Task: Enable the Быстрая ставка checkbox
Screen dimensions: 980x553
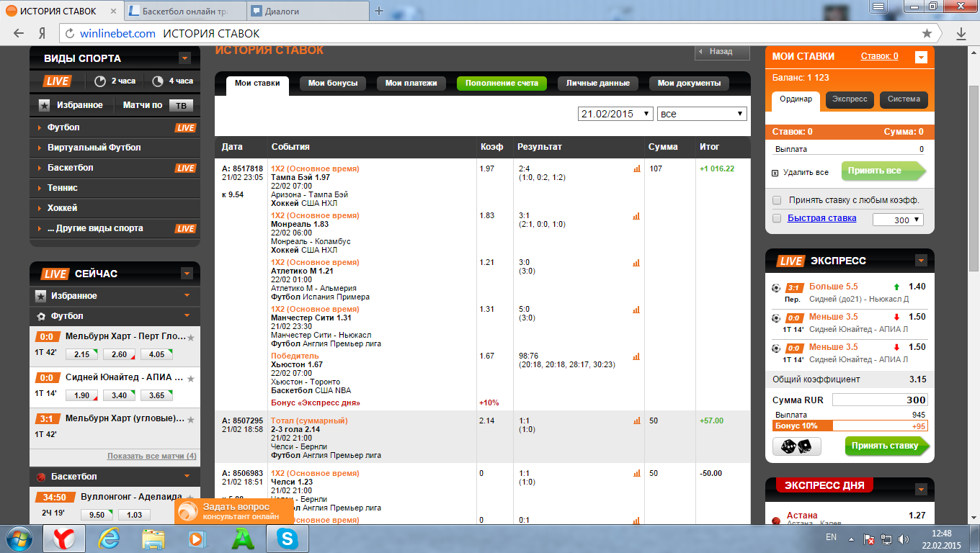Action: pos(777,218)
